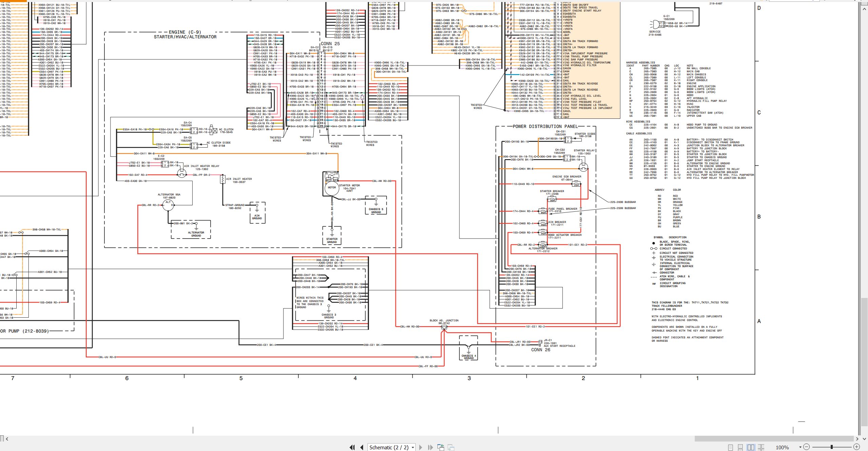Click the zoom out minus button
The width and height of the screenshot is (868, 451).
[807, 447]
